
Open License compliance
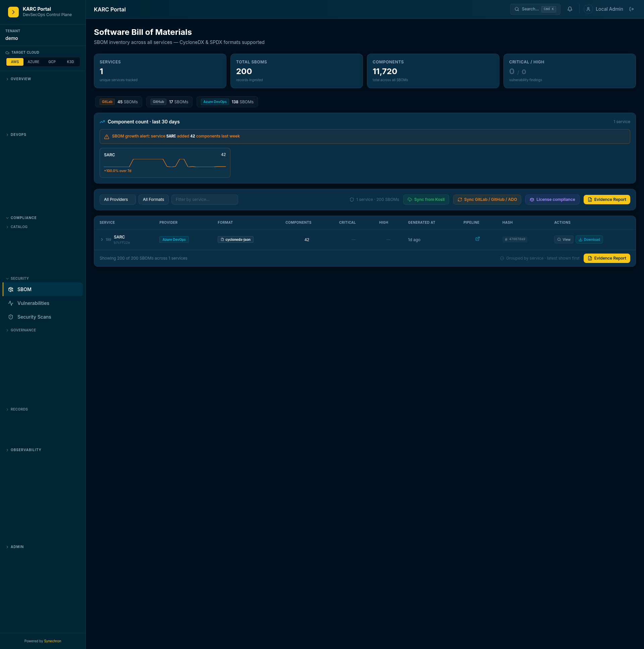[x=552, y=200]
